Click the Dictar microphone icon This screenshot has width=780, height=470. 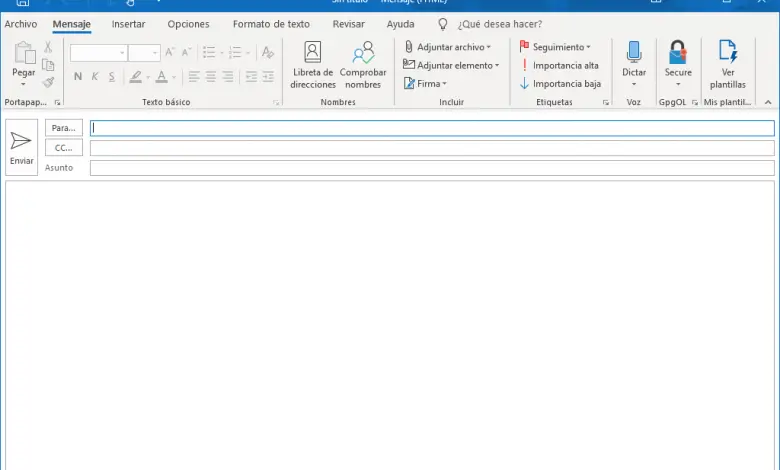[634, 52]
